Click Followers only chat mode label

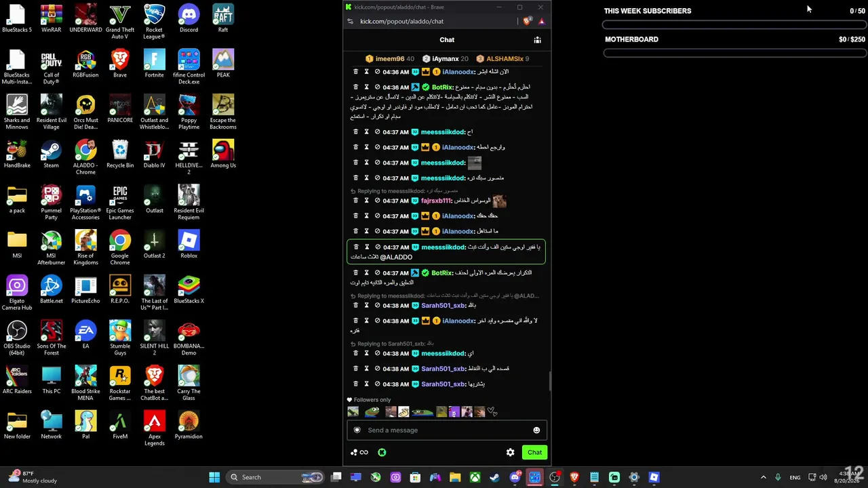click(372, 400)
